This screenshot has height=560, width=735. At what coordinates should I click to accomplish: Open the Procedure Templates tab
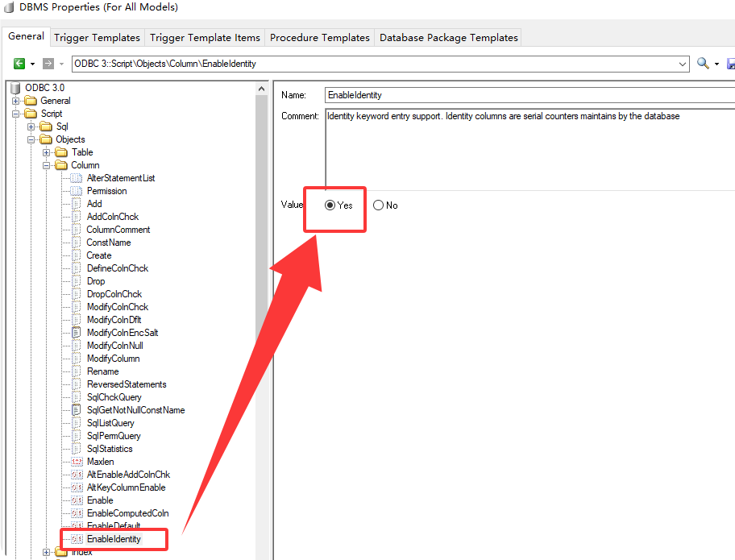tap(320, 38)
